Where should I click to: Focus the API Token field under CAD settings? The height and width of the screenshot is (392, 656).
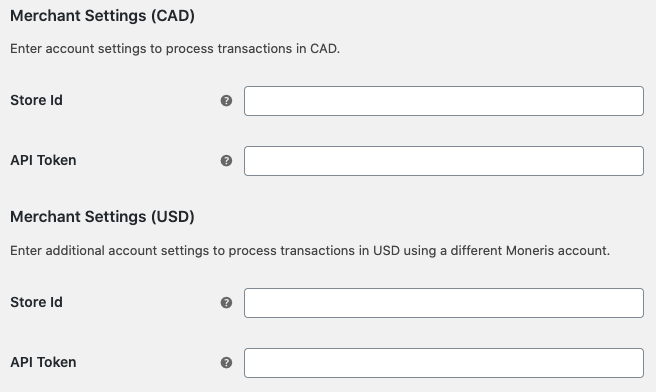click(444, 161)
